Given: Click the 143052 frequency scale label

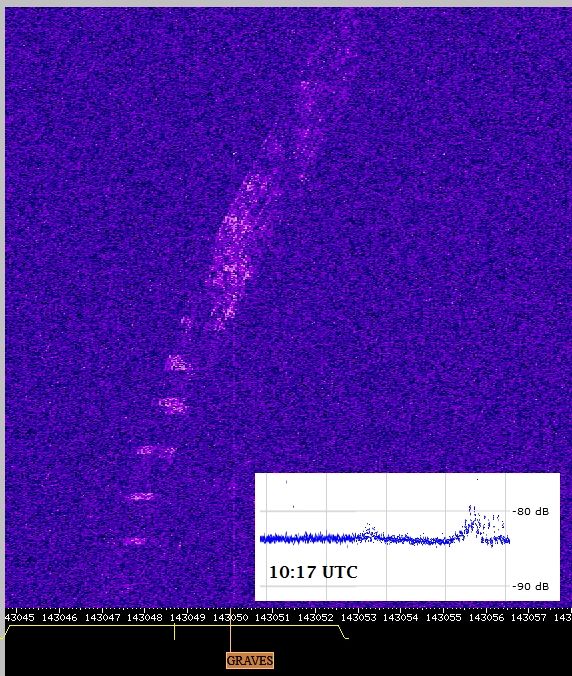Looking at the screenshot, I should pos(316,618).
